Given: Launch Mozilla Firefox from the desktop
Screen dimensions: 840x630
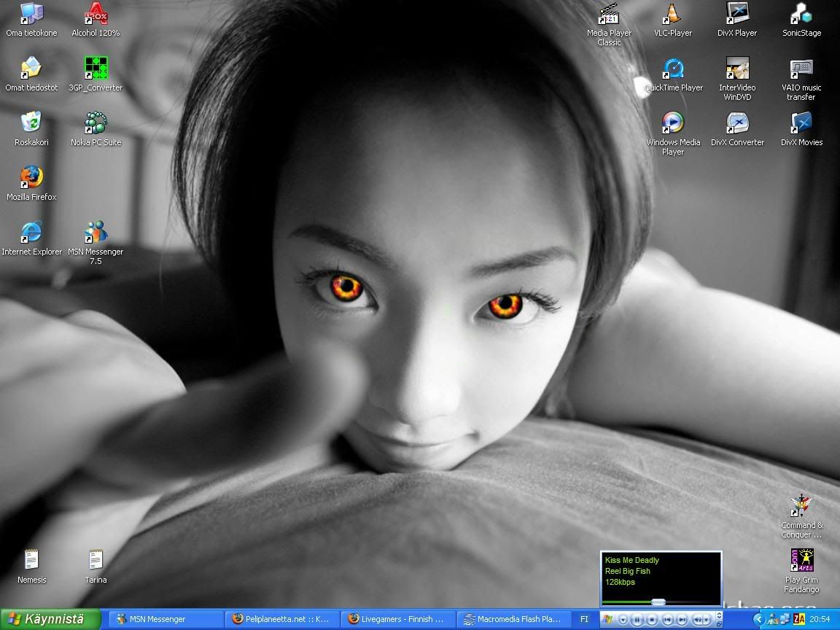Looking at the screenshot, I should (31, 177).
